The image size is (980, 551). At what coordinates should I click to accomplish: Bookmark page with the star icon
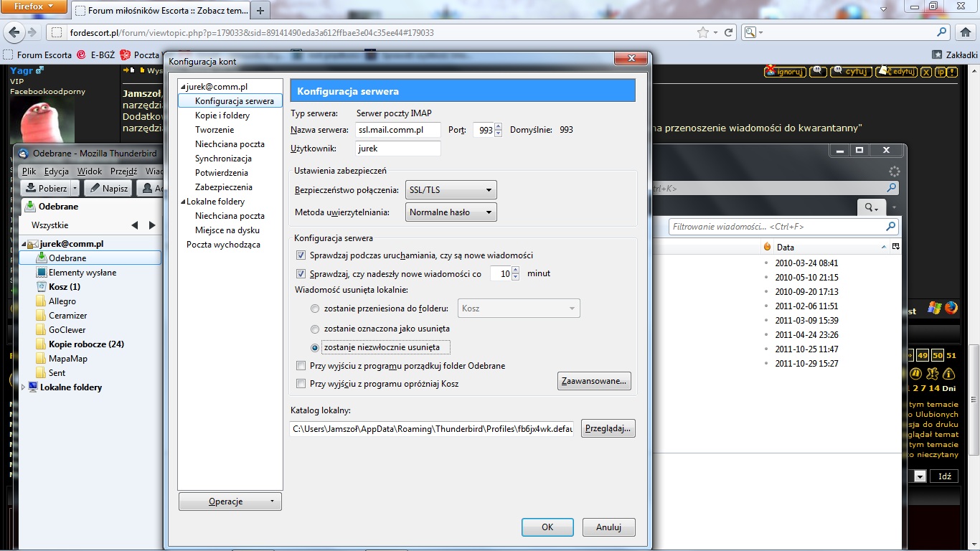[x=703, y=32]
